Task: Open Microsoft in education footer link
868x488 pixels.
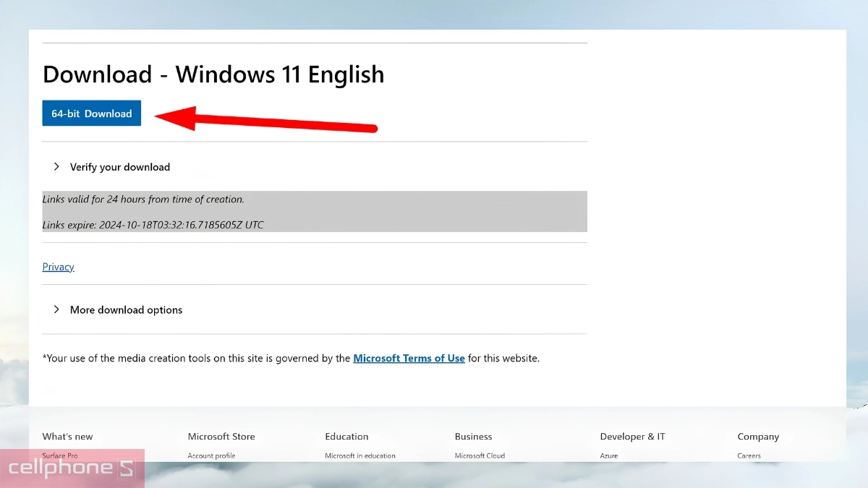Action: click(360, 455)
